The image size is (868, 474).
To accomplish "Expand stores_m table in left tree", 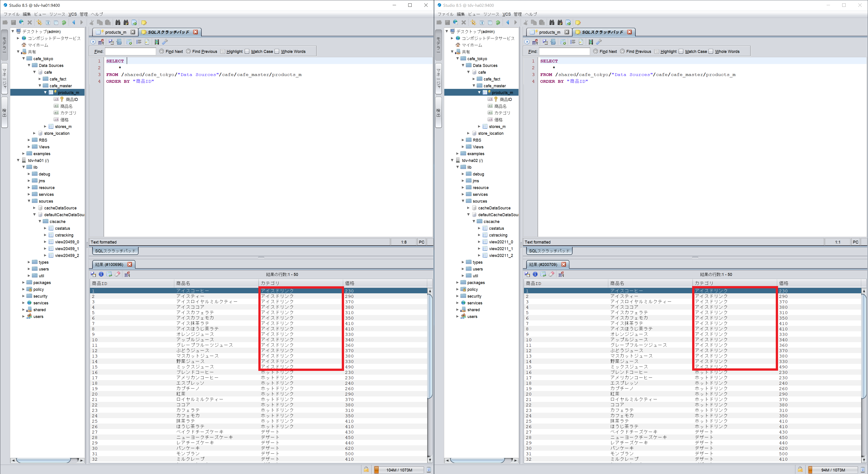I will click(x=45, y=126).
